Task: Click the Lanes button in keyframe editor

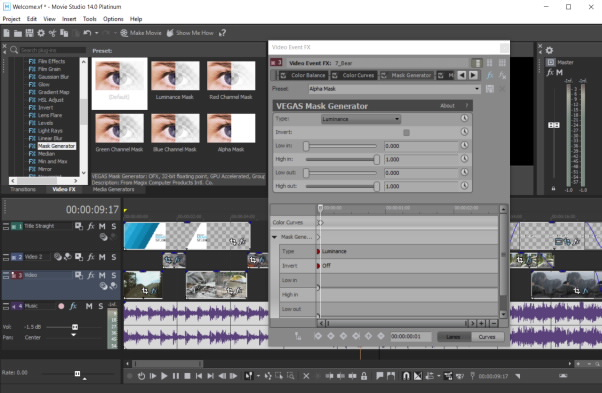Action: 453,337
